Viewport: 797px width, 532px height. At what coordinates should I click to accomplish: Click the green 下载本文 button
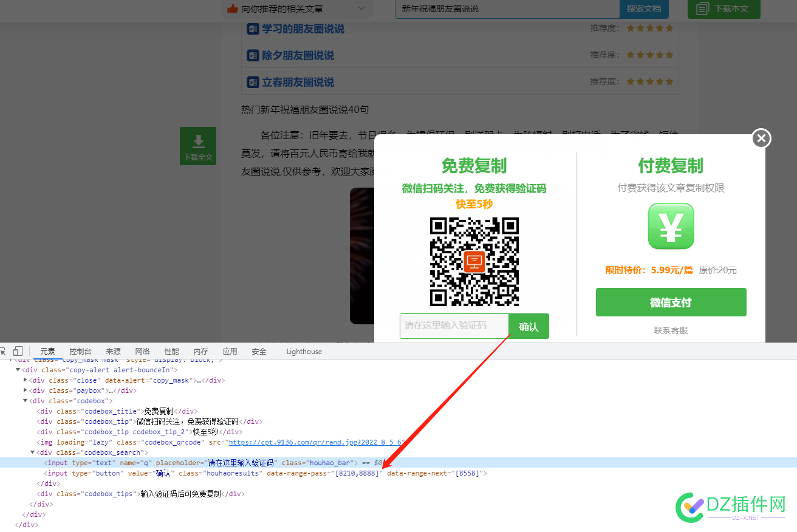click(x=723, y=9)
